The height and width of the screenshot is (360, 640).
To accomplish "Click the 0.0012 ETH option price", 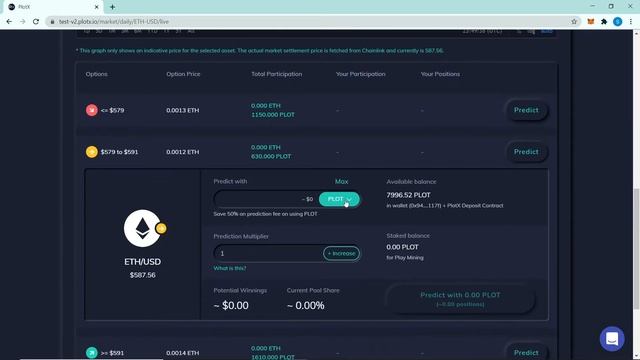I will click(x=182, y=152).
